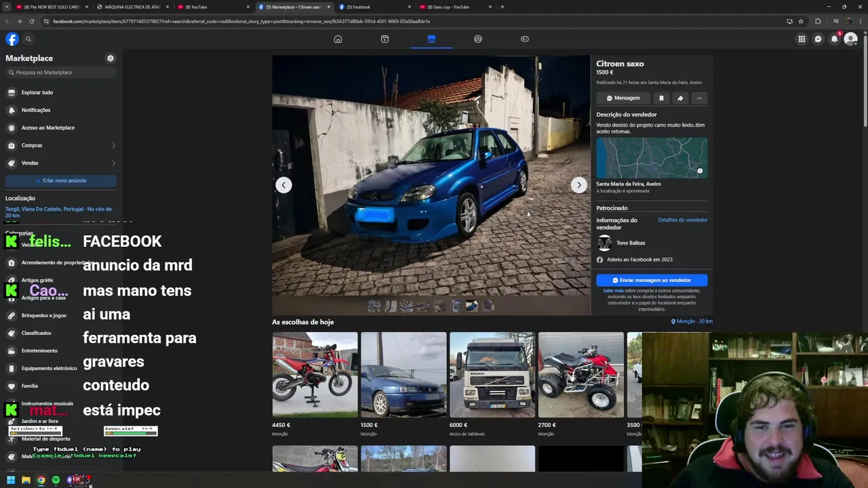
Task: Open the Watch video icon in top navigation
Action: click(x=384, y=39)
